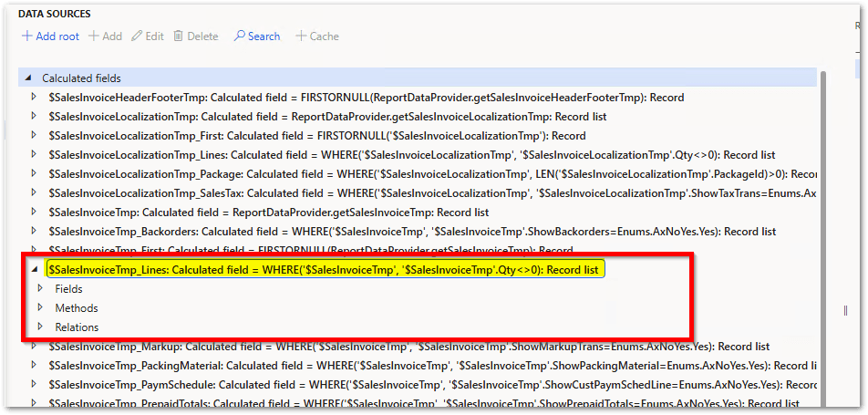Click the Cache plus icon
This screenshot has width=868, height=415.
coord(301,36)
